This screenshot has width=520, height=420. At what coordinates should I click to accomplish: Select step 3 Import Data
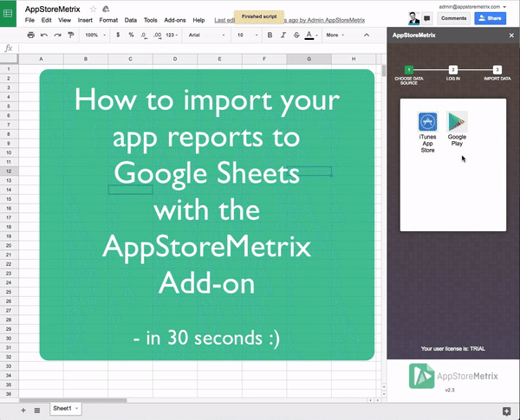497,73
